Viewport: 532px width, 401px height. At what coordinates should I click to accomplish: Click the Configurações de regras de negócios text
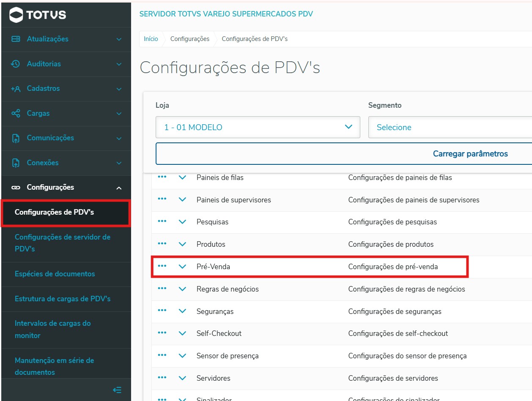[x=406, y=289]
